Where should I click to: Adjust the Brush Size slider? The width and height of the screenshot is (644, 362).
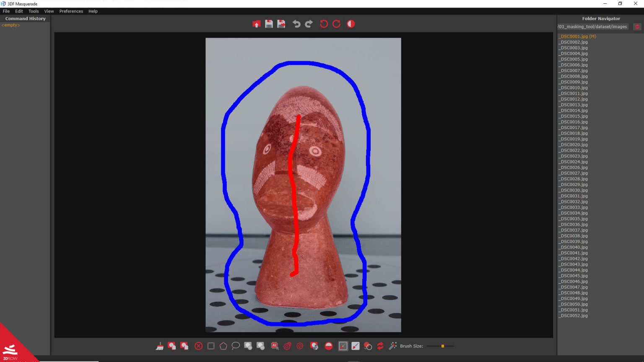(x=442, y=346)
